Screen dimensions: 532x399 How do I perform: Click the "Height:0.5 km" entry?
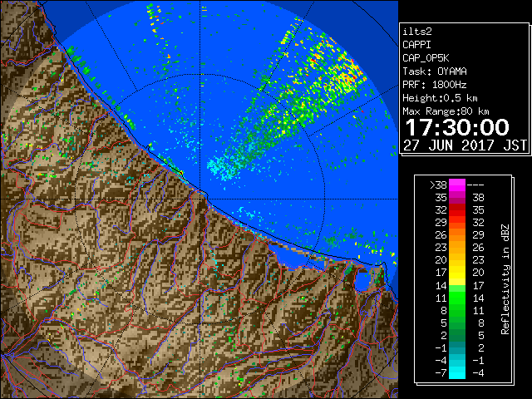point(440,98)
